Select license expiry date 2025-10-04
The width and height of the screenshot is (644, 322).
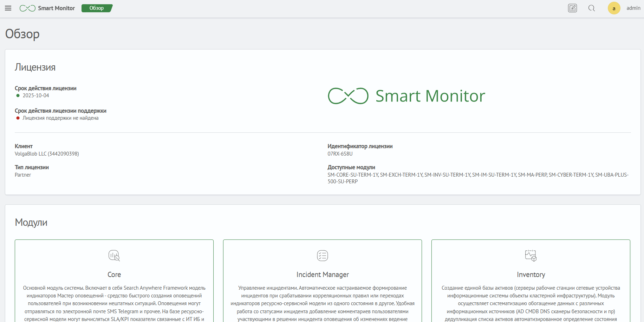pos(36,96)
